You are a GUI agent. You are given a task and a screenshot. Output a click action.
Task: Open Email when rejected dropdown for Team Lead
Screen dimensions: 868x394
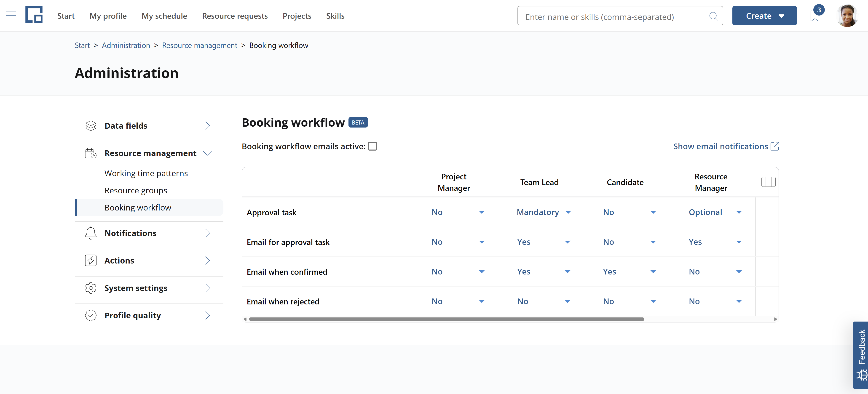(544, 301)
